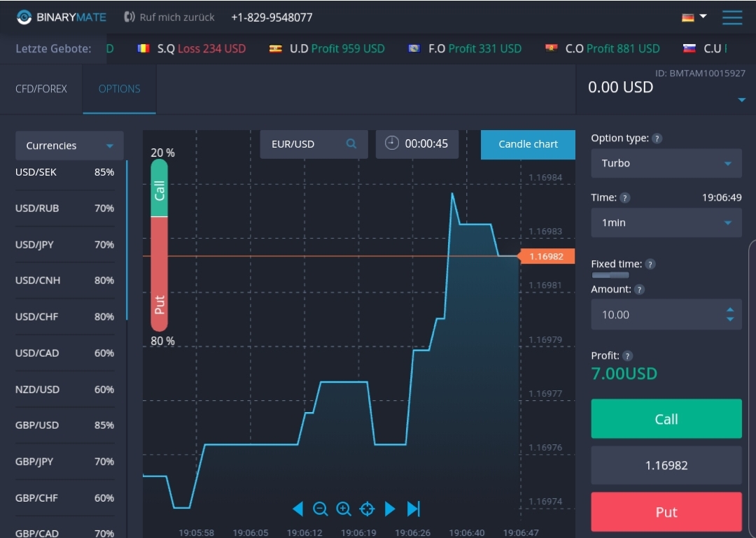Select the USD/CAD currency pair
756x538 pixels.
(x=64, y=353)
